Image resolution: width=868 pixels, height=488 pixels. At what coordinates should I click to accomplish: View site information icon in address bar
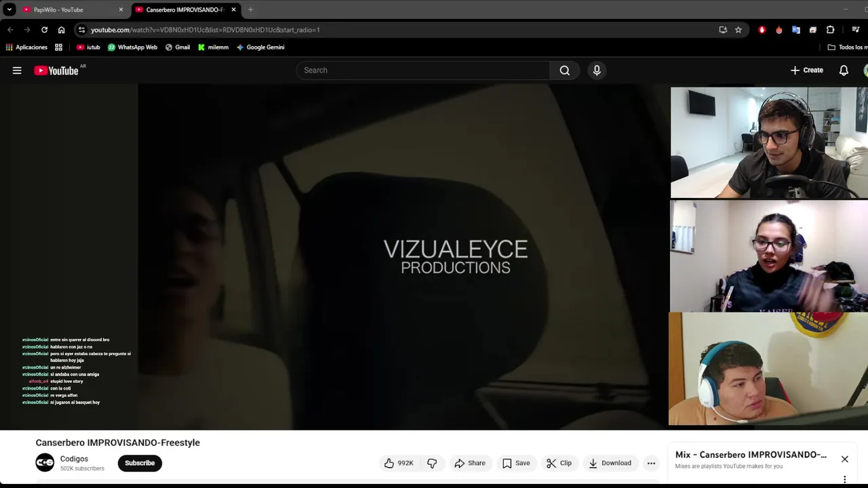point(81,30)
